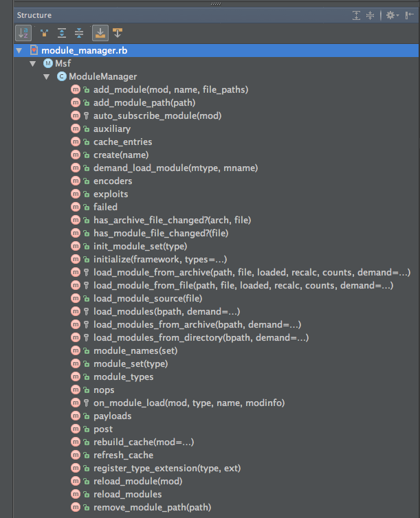
Task: Select has_module_file_changed?(file) method
Action: [161, 233]
